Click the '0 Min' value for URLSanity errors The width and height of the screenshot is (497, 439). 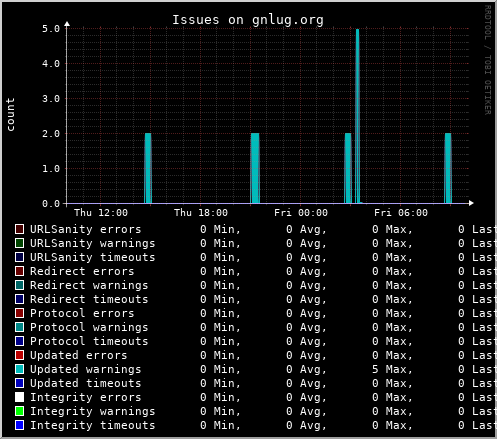220,229
